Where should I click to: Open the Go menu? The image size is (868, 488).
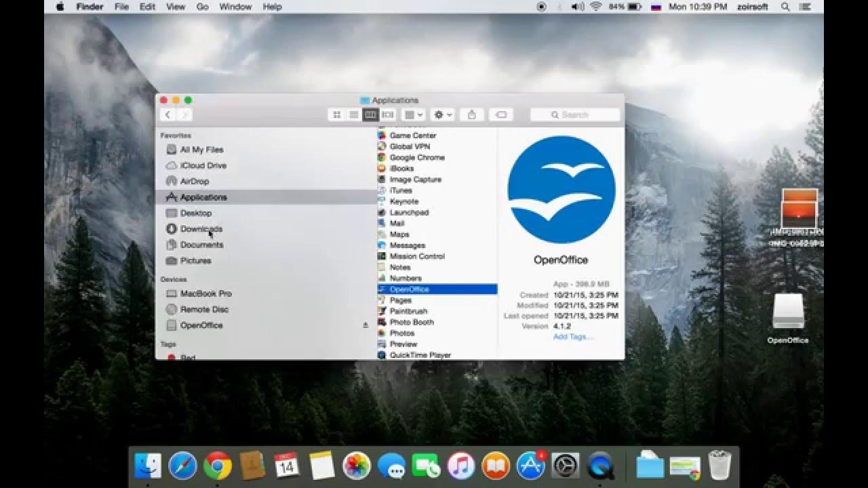pyautogui.click(x=202, y=7)
